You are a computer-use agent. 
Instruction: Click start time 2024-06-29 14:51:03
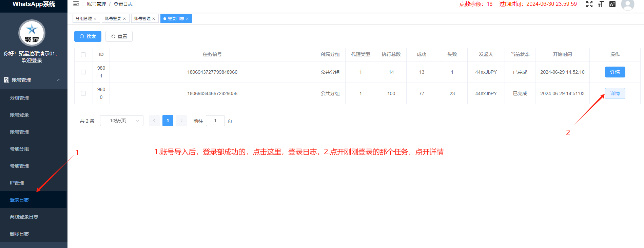tap(562, 93)
